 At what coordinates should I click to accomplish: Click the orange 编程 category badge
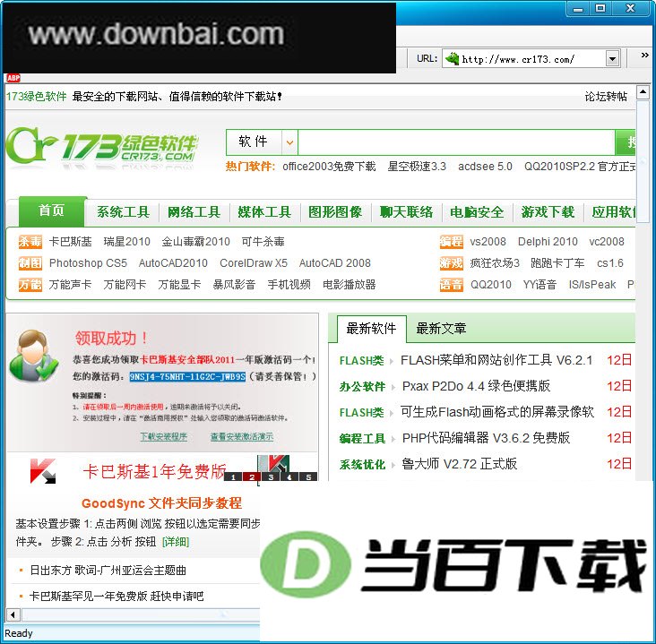pos(452,242)
